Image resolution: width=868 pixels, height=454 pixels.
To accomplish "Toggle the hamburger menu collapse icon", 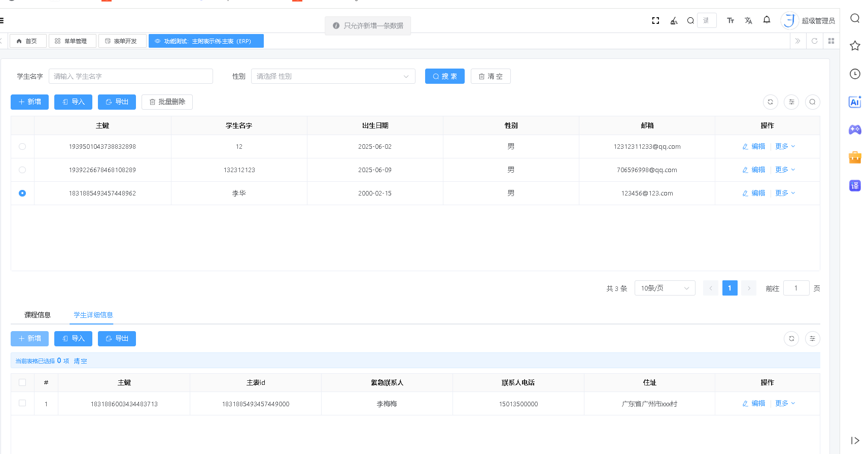I will 2,21.
